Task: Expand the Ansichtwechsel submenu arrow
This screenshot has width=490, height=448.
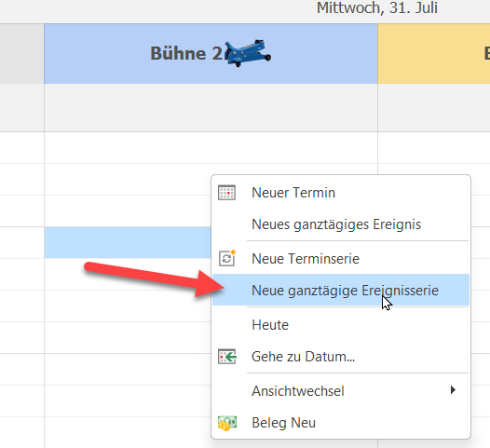Action: [x=453, y=390]
